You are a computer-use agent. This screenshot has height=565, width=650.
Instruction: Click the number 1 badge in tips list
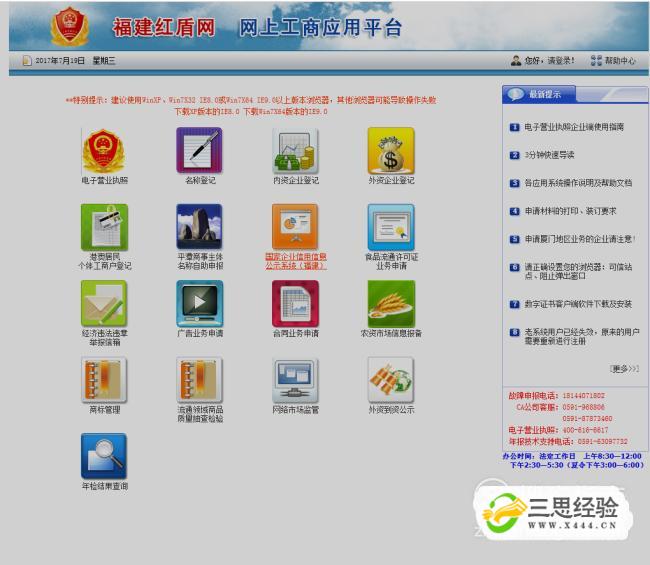[514, 127]
